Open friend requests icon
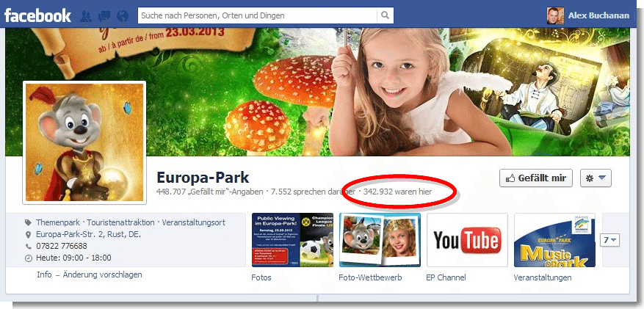 [86, 16]
